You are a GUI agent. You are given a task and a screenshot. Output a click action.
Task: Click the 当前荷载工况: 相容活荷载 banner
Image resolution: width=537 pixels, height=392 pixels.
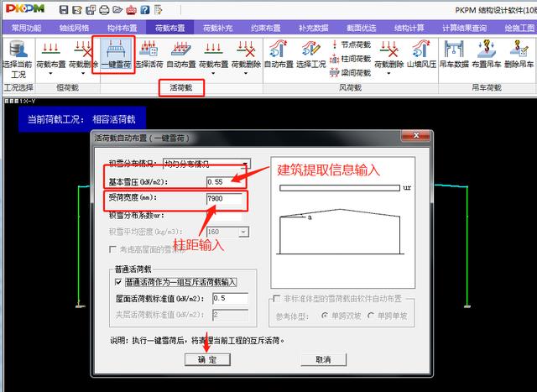(x=82, y=119)
